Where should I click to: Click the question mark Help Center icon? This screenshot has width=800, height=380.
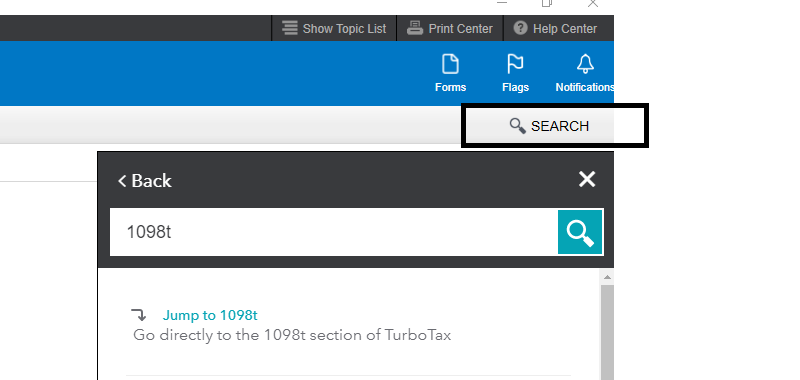pos(520,28)
